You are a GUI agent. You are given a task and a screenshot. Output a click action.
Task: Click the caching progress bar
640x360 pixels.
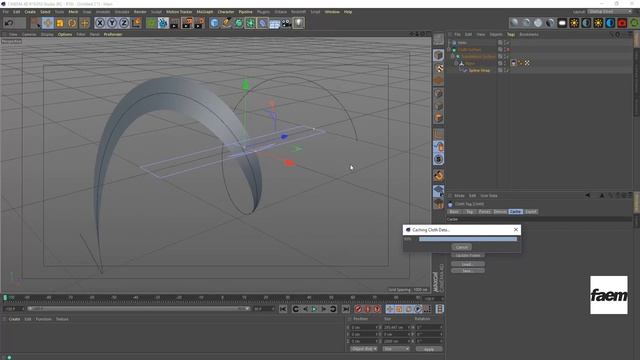coord(468,239)
